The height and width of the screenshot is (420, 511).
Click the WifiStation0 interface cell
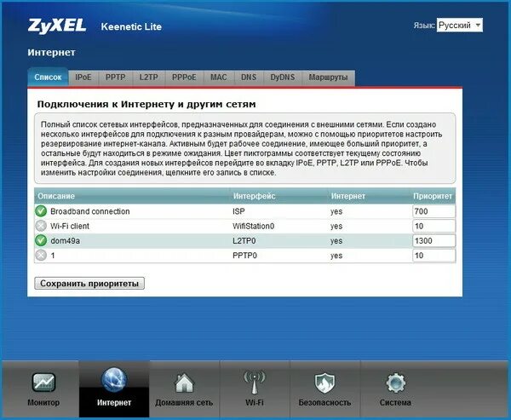click(x=254, y=226)
